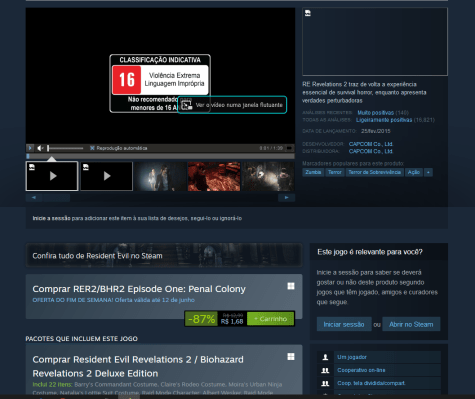Mute the trailer volume speaker icon
Screen dimensions: 475x399
point(40,148)
